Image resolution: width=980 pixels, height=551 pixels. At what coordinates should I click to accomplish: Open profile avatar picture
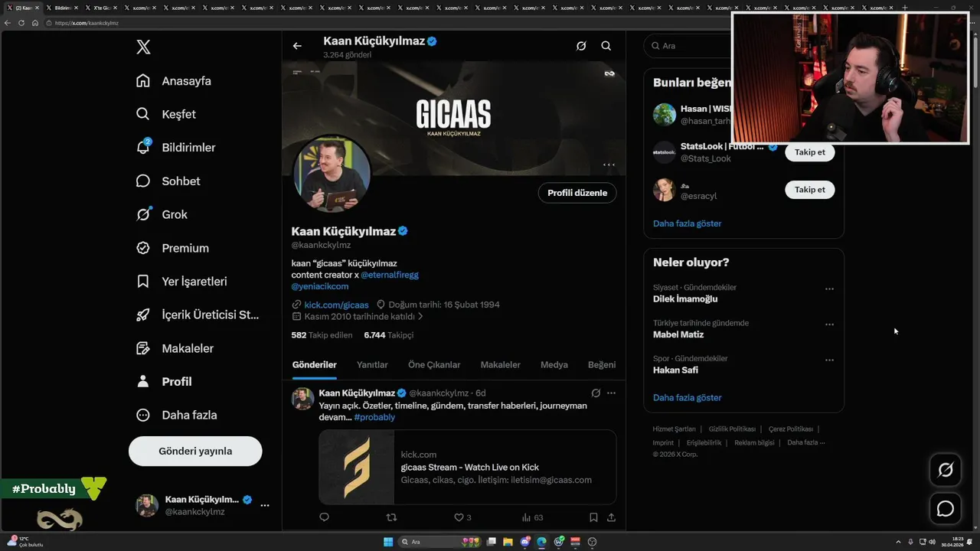pyautogui.click(x=332, y=174)
